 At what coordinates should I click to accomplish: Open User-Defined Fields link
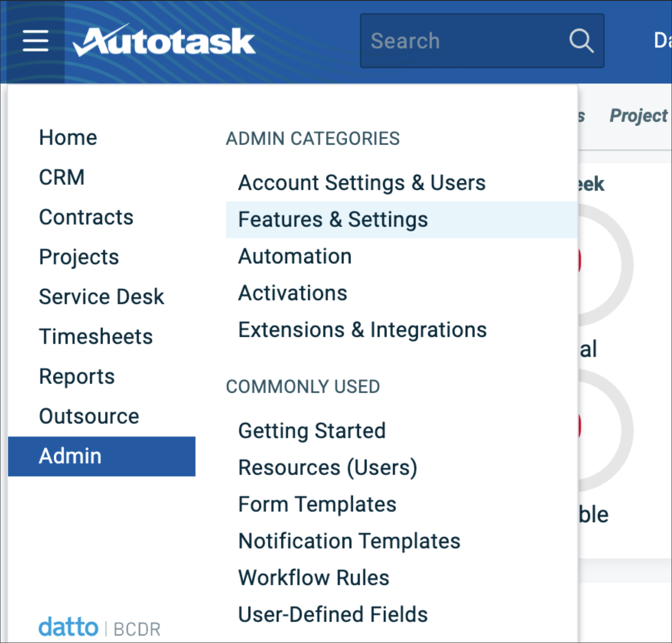pos(333,615)
